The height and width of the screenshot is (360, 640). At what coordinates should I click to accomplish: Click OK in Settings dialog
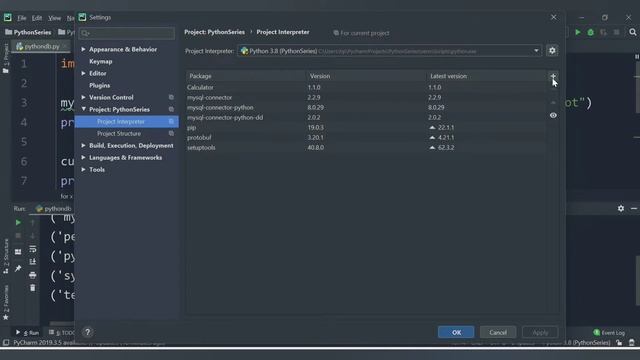(456, 332)
